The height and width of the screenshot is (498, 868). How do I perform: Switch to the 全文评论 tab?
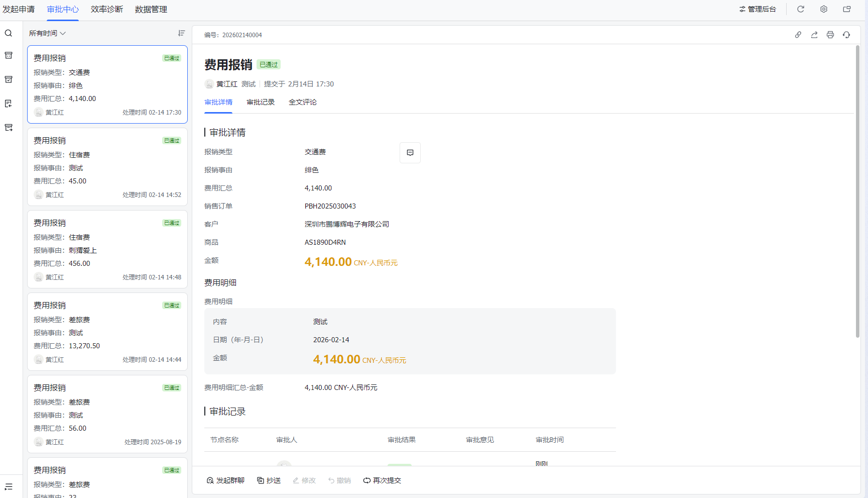click(x=302, y=102)
